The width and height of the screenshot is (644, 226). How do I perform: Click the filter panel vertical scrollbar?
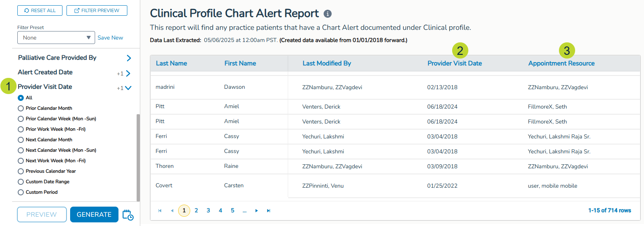click(x=138, y=157)
